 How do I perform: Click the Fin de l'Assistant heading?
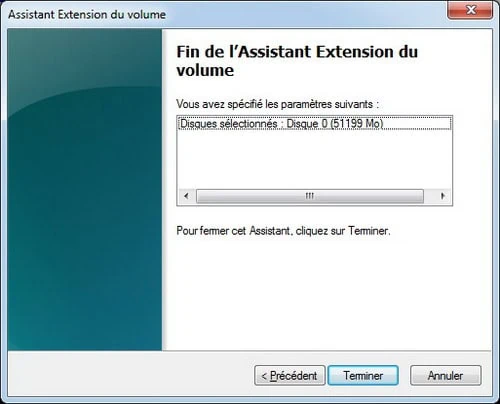coord(297,61)
